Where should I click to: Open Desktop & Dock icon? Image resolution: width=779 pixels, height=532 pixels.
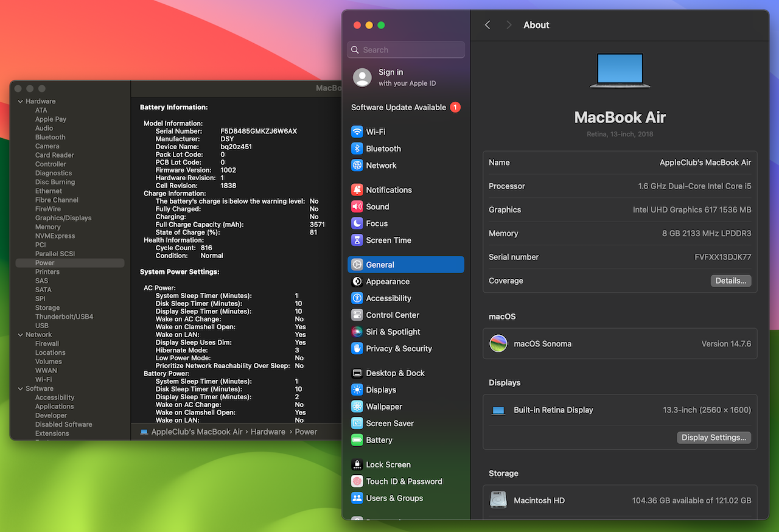pyautogui.click(x=357, y=373)
